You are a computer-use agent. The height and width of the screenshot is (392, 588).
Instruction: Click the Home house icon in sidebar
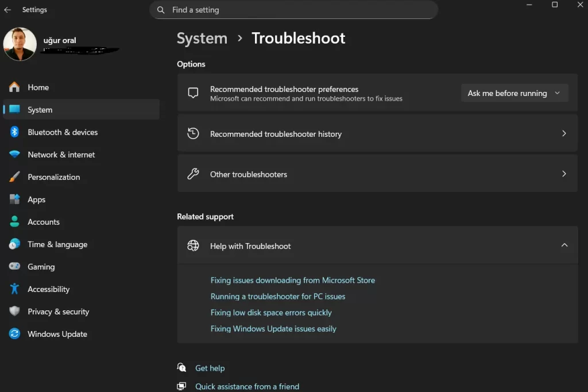[13, 87]
